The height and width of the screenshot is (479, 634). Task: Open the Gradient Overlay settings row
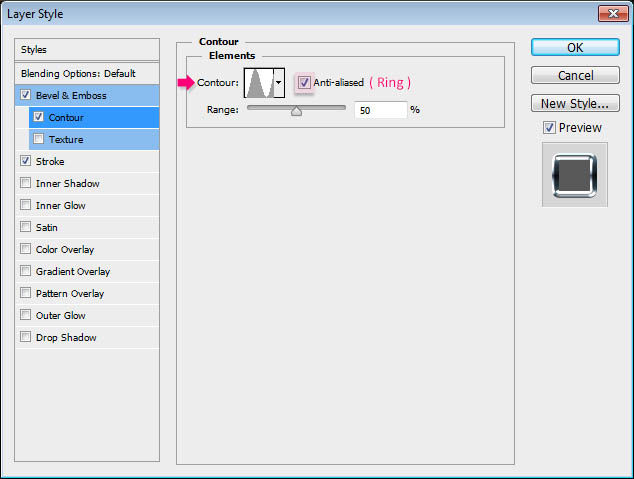point(87,271)
